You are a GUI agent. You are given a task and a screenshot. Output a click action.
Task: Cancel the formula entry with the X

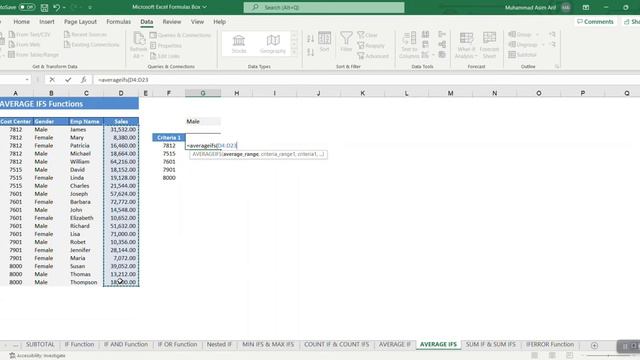[x=52, y=80]
